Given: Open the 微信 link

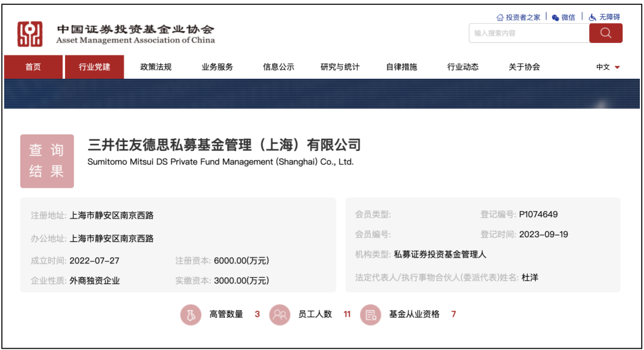Looking at the screenshot, I should point(568,17).
